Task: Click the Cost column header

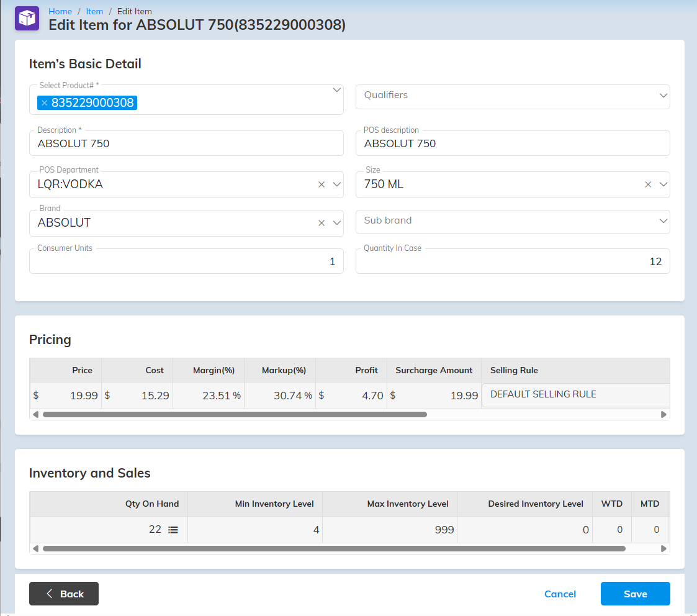Action: [x=137, y=370]
